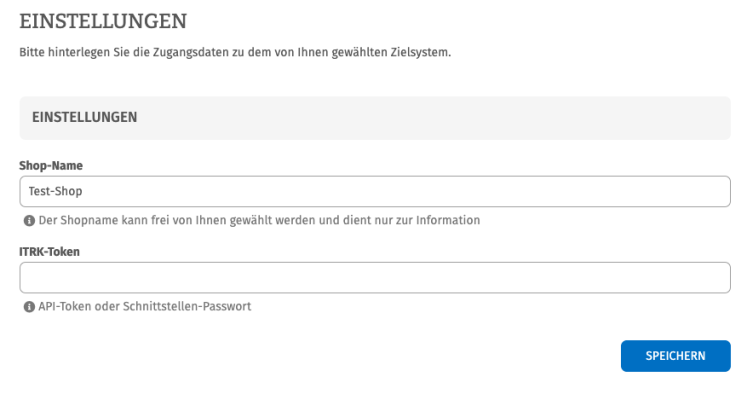Save settings with the SPEICHERN button

click(675, 356)
